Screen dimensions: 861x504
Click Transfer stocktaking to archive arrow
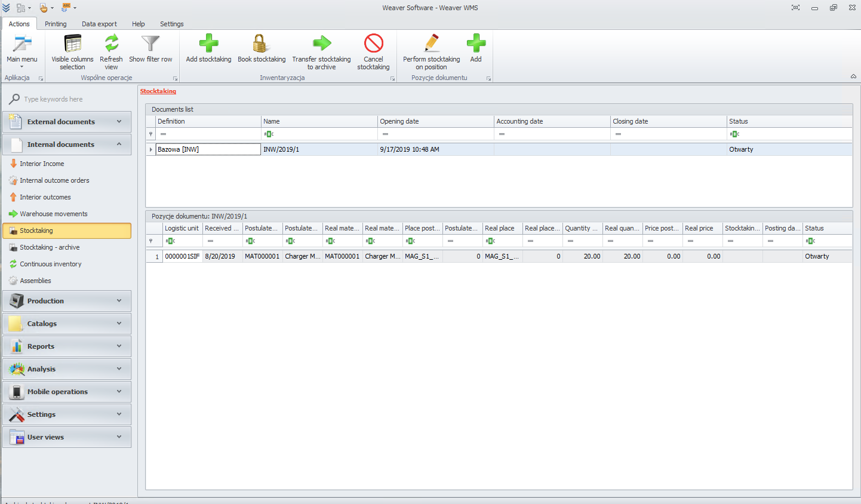click(321, 44)
